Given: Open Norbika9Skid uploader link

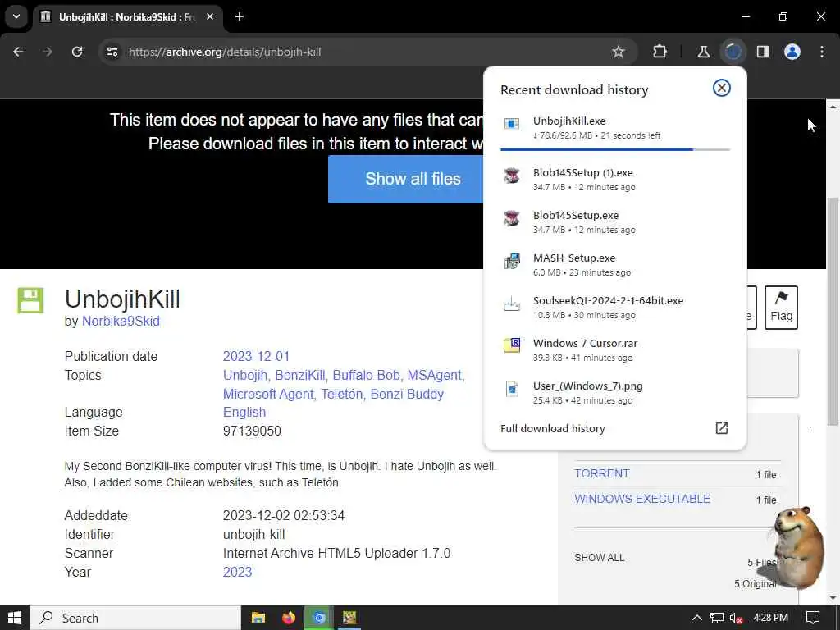Looking at the screenshot, I should (x=121, y=321).
